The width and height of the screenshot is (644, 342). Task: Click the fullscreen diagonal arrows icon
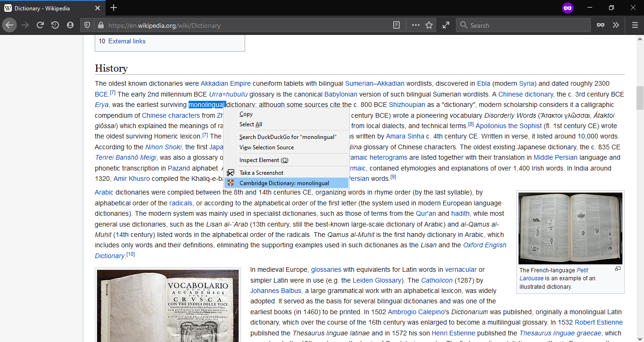tap(446, 25)
